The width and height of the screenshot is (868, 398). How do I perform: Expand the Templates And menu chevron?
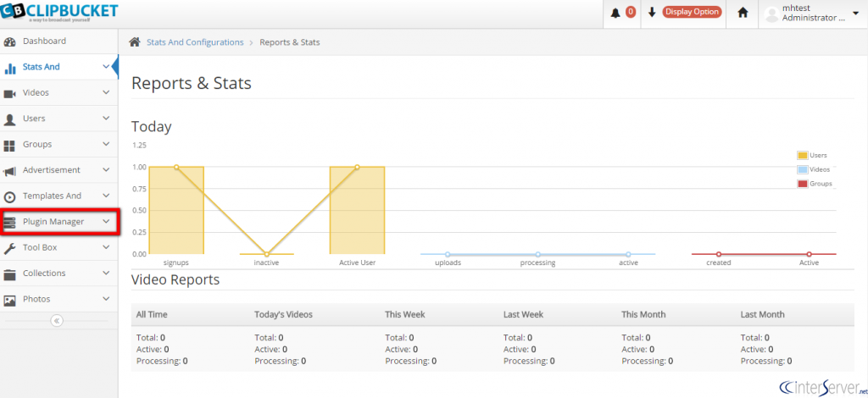click(x=106, y=196)
